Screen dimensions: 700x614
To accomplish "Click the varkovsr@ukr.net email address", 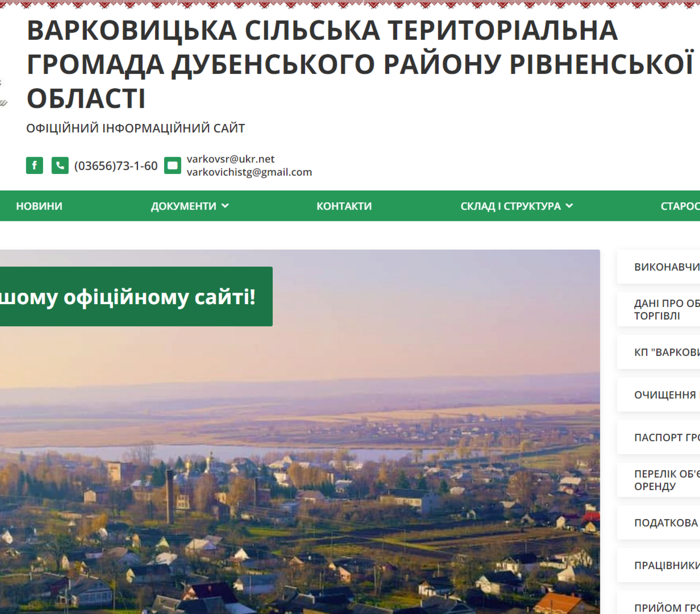I will coord(230,159).
